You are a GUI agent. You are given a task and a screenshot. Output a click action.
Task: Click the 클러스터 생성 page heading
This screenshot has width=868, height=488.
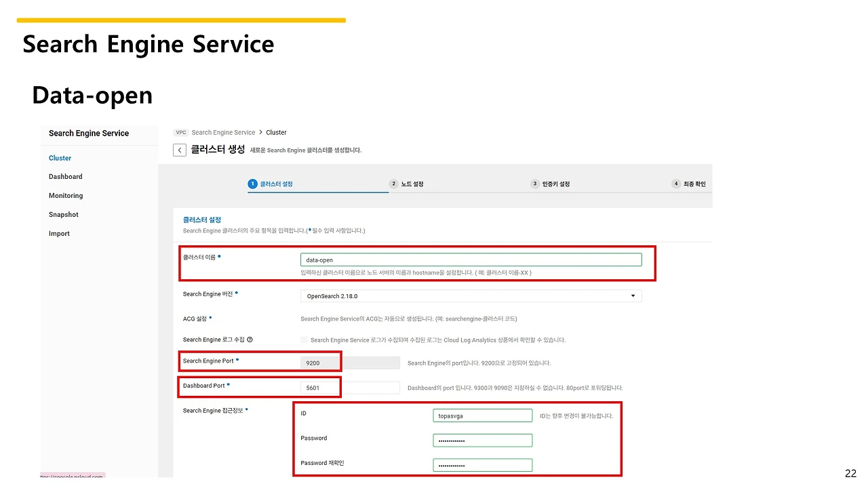[x=218, y=149]
